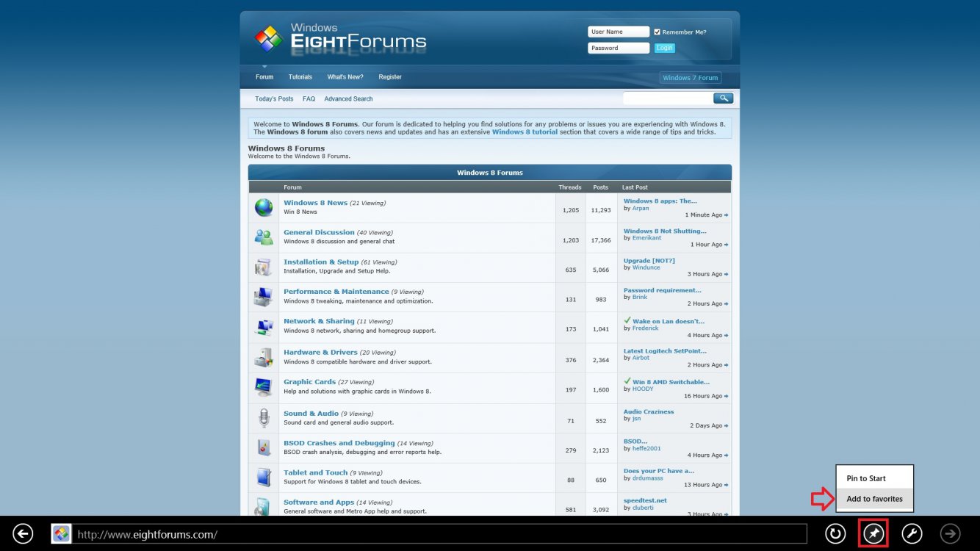Click the browser back arrow button
980x551 pixels.
(23, 534)
